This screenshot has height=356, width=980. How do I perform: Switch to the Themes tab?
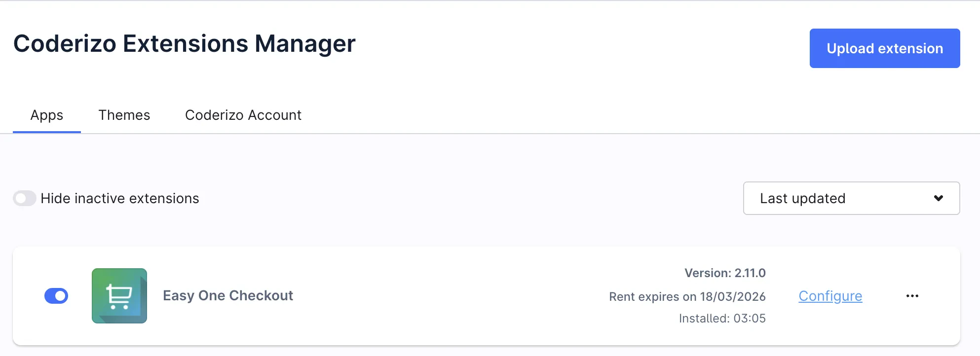pyautogui.click(x=124, y=115)
